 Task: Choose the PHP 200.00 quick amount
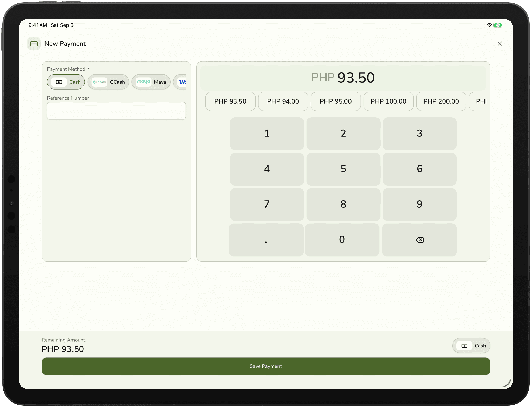click(x=441, y=101)
